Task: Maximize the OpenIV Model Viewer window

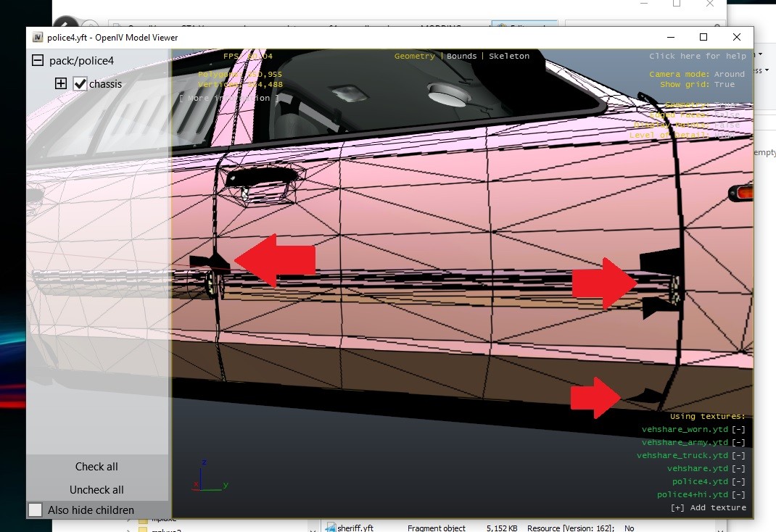Action: coord(703,37)
